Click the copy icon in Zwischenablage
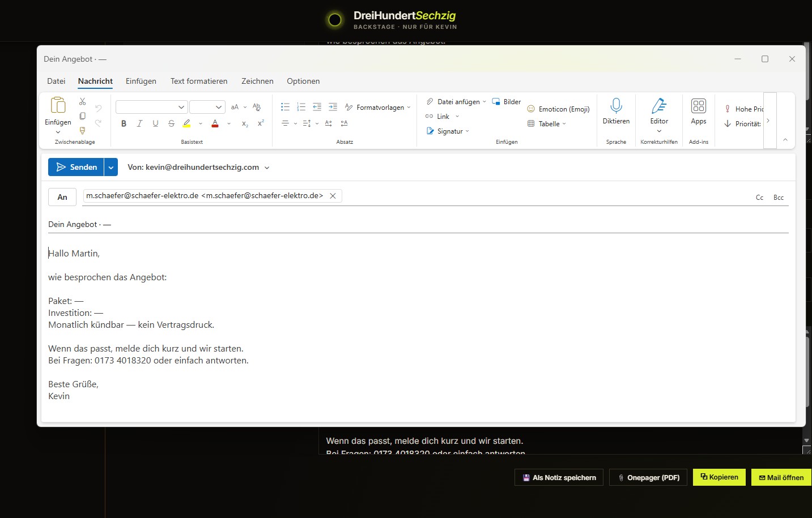This screenshot has height=518, width=812. 83,116
